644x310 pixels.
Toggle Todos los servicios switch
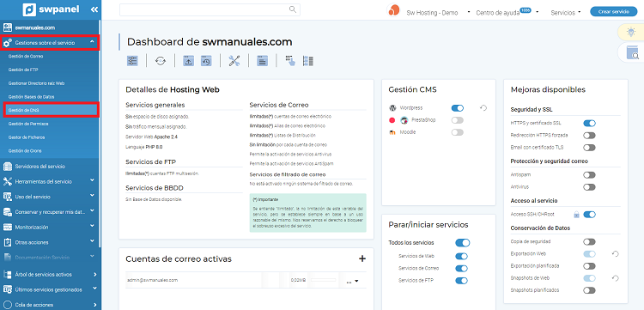(x=463, y=243)
